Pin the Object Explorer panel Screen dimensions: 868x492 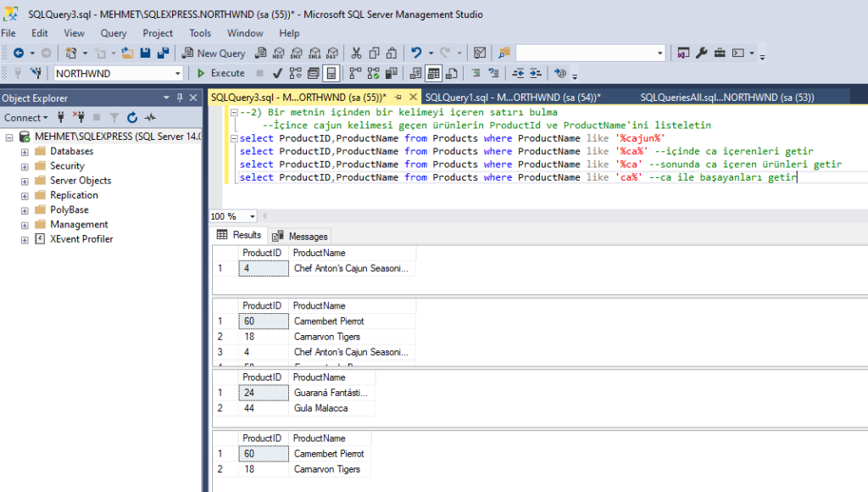click(180, 98)
